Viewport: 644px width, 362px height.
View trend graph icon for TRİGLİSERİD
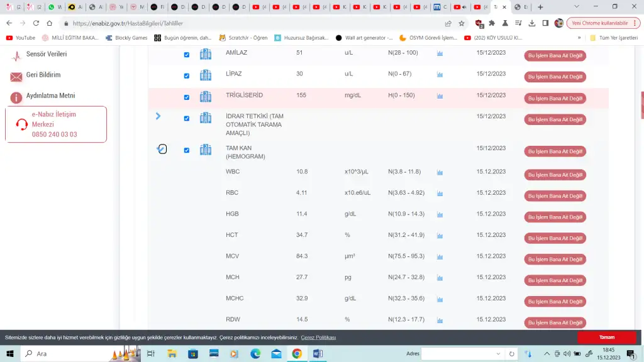point(440,96)
